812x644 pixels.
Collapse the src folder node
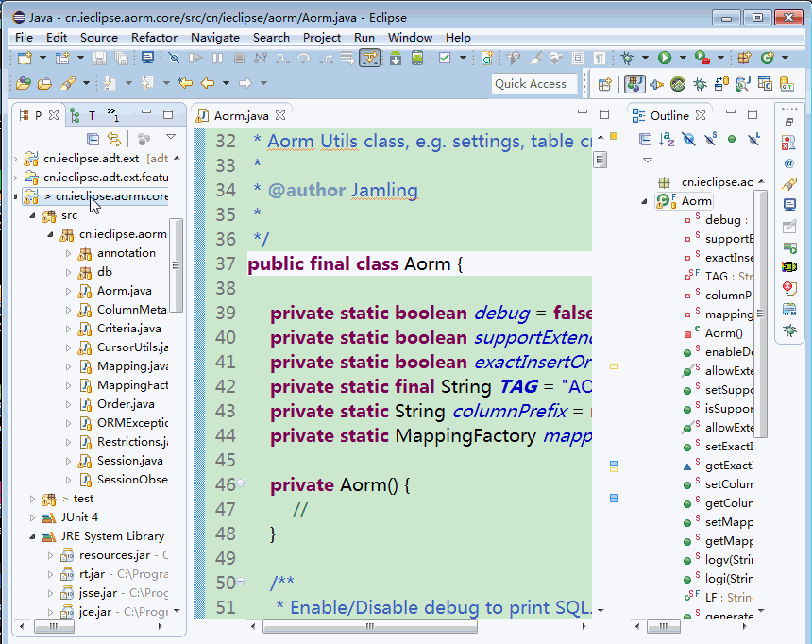[33, 215]
